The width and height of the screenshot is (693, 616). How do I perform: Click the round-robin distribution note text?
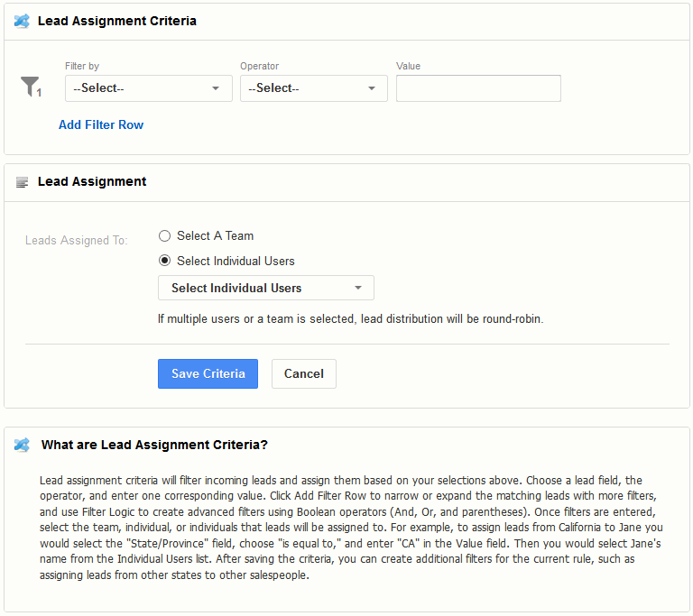pyautogui.click(x=350, y=319)
